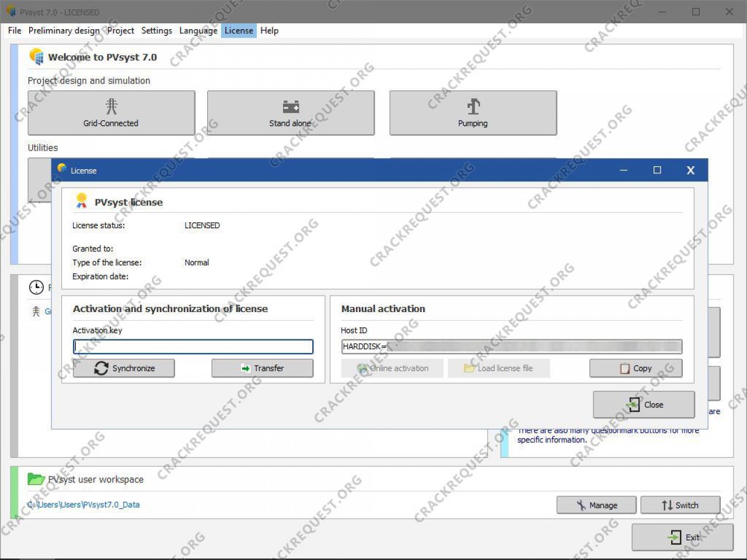Click Close in the License dialog

click(x=644, y=404)
